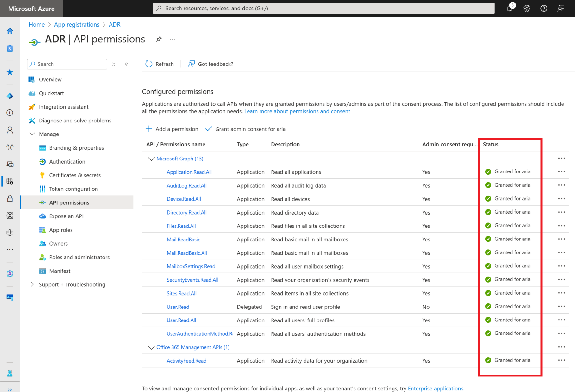Expand the portal sidebar at bottom

[10, 389]
